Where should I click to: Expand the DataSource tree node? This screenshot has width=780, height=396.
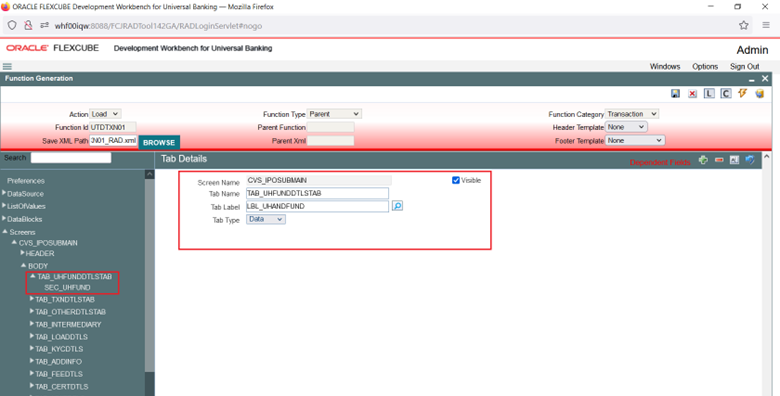click(x=4, y=193)
